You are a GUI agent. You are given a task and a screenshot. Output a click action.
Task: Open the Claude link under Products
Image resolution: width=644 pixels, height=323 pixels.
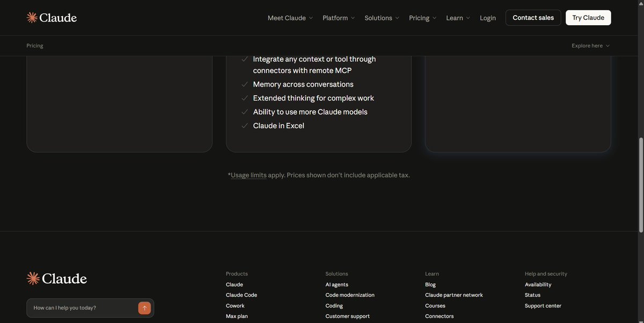pos(235,285)
